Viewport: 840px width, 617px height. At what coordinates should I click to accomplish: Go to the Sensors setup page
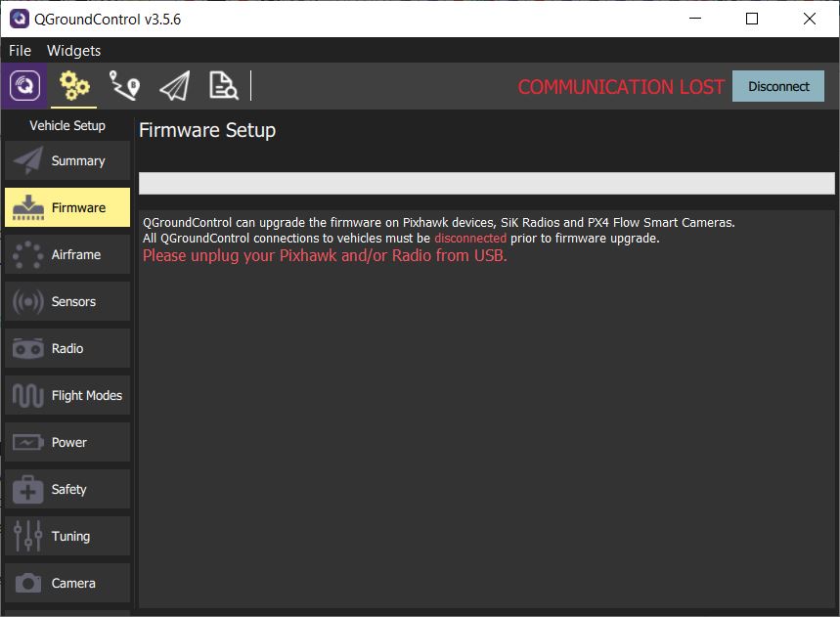pos(67,301)
